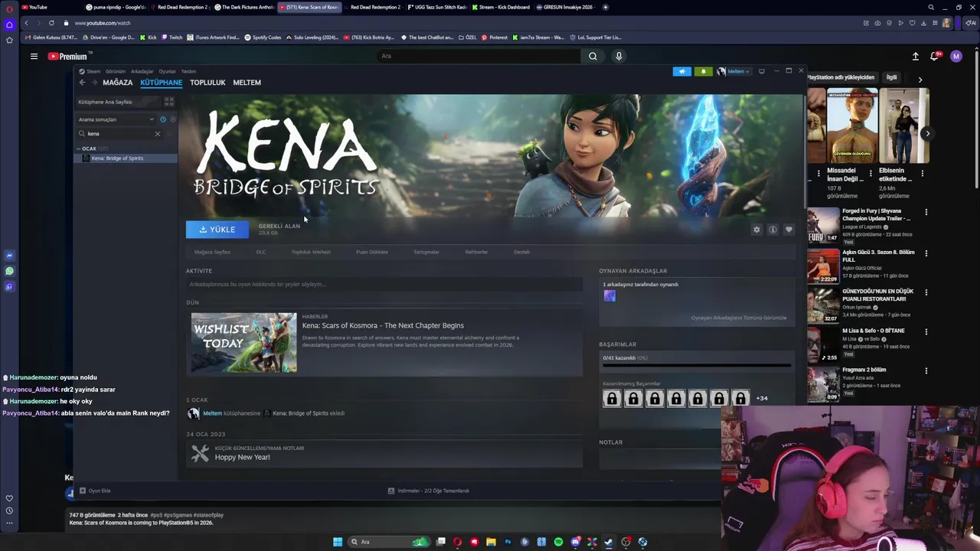Image resolution: width=980 pixels, height=551 pixels.
Task: Click the library search field containing kena
Action: [x=119, y=134]
